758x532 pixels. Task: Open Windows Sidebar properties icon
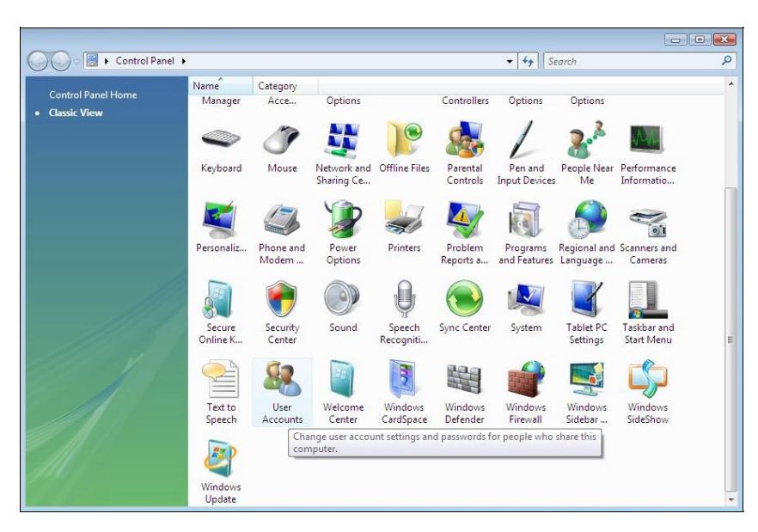tap(587, 393)
